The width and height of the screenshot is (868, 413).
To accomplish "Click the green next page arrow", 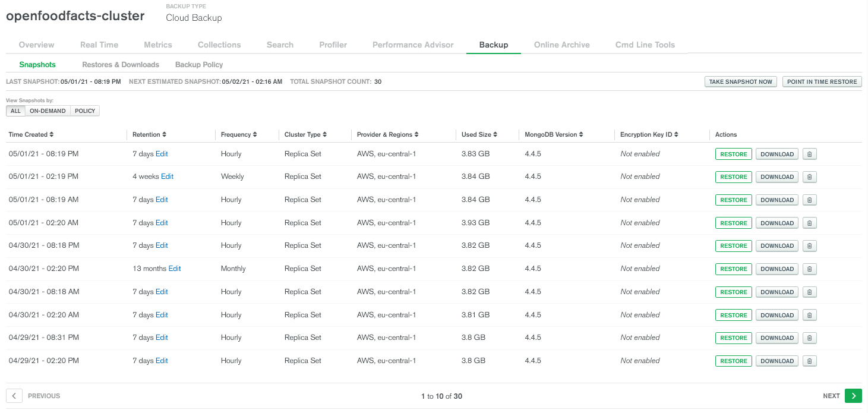I will (853, 396).
